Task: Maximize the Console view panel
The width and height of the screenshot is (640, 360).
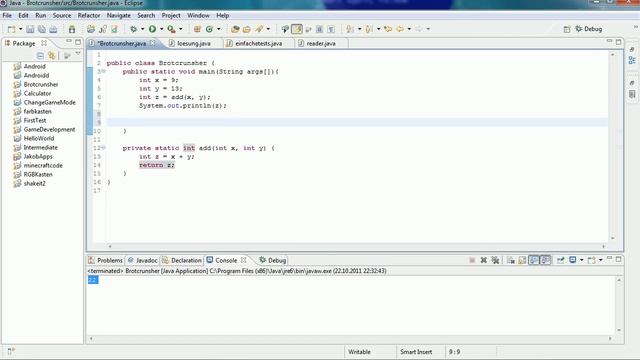Action: [x=619, y=259]
